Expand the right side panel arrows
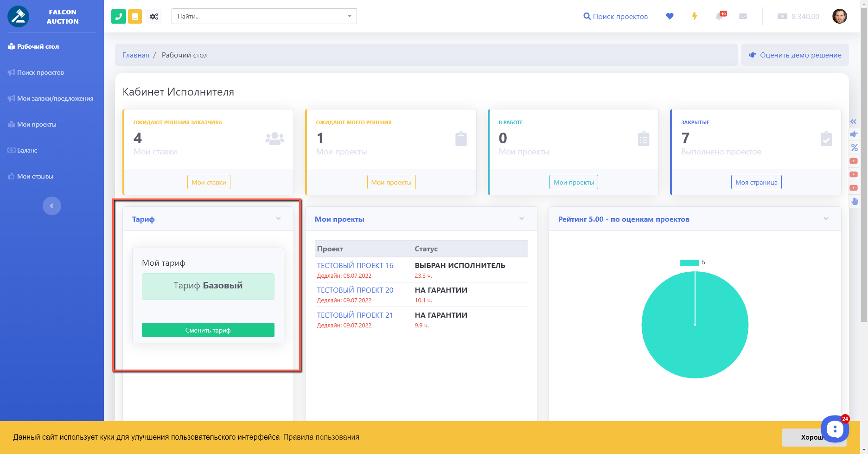The height and width of the screenshot is (454, 868). [x=854, y=121]
